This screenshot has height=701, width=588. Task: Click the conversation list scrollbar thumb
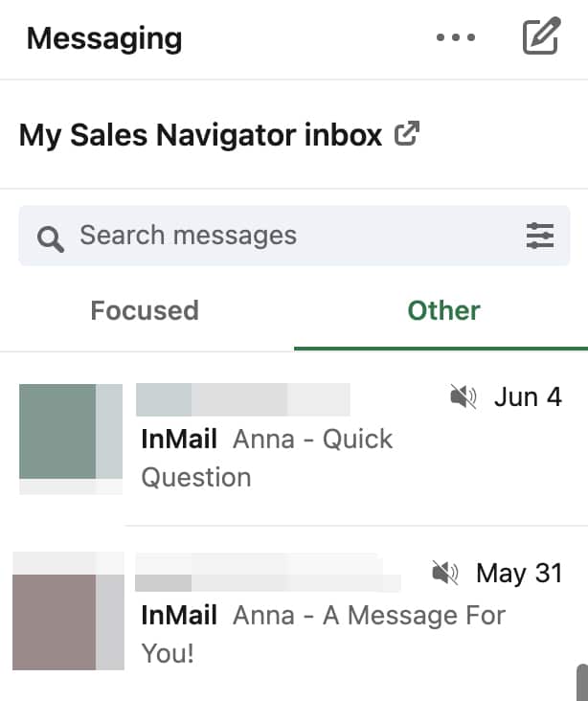(582, 682)
